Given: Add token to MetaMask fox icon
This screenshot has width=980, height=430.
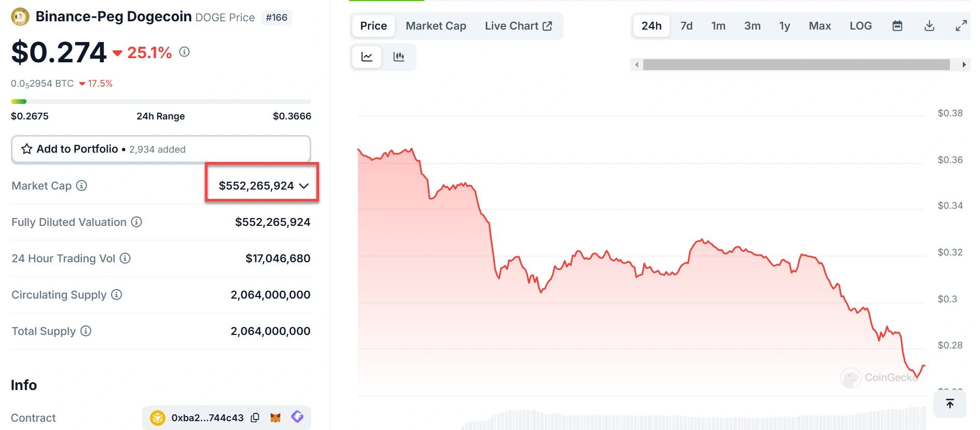Looking at the screenshot, I should pyautogui.click(x=275, y=418).
